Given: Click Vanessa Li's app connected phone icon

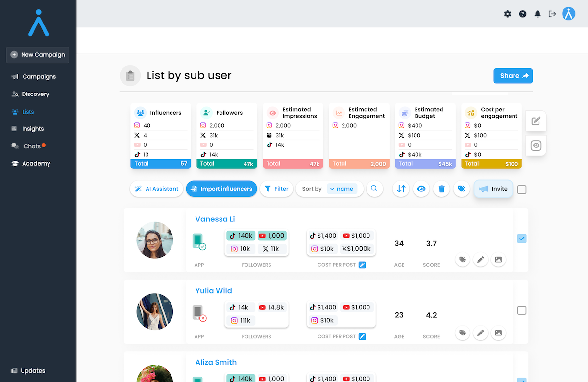Looking at the screenshot, I should (199, 242).
